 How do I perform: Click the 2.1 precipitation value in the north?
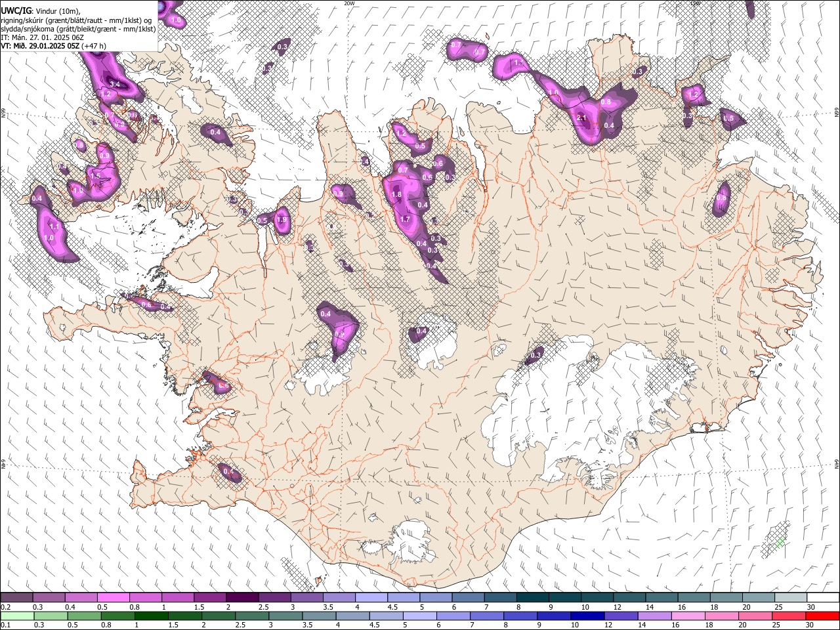581,118
